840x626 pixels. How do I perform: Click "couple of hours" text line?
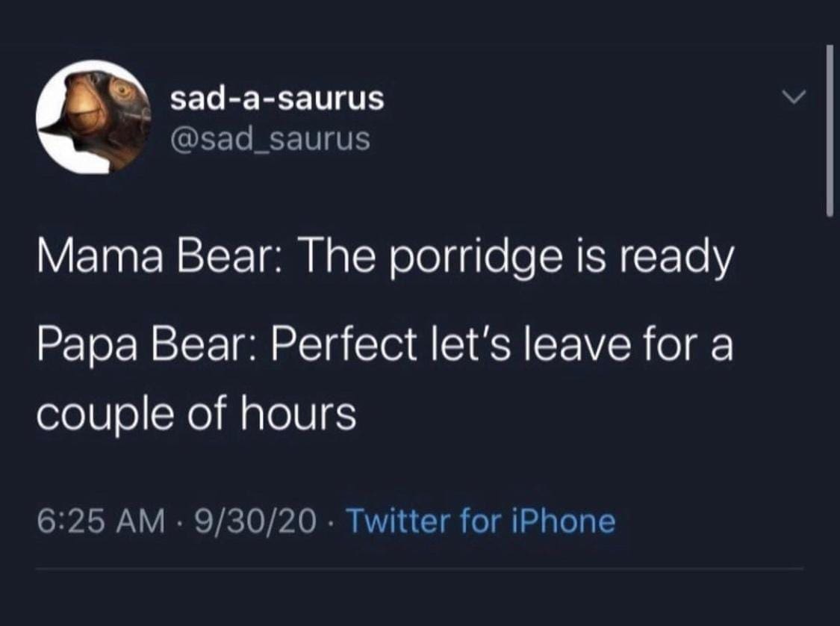pyautogui.click(x=197, y=413)
